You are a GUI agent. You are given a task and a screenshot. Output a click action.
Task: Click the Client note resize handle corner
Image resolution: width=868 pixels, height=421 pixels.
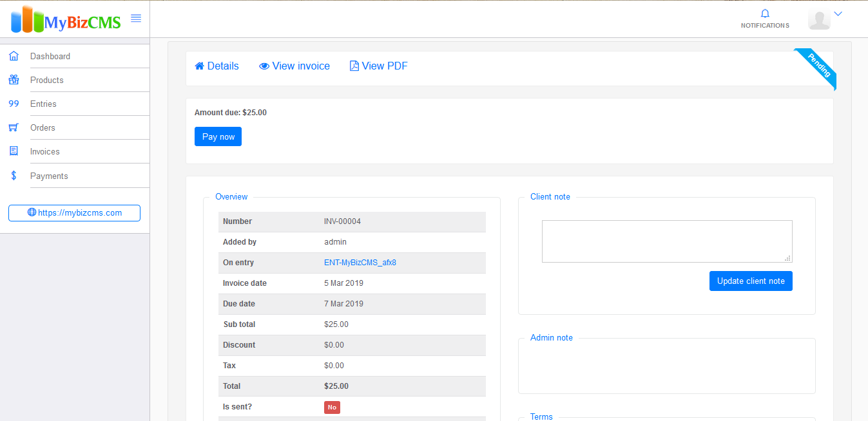coord(787,258)
